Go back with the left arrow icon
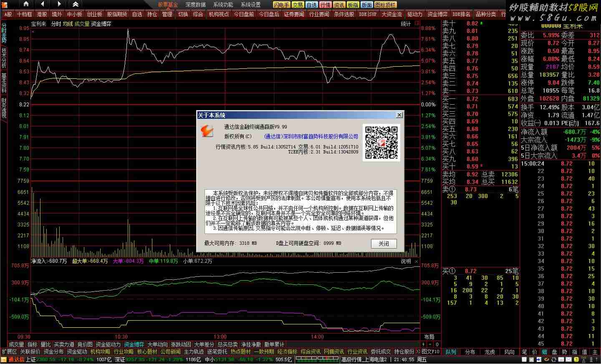Image resolution: width=601 pixels, height=364 pixels. pos(43,4)
